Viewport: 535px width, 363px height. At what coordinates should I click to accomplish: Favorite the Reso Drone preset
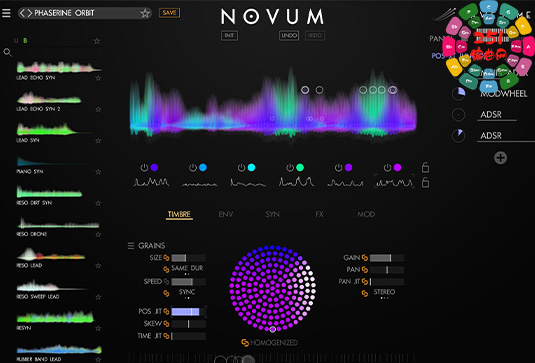pyautogui.click(x=98, y=234)
